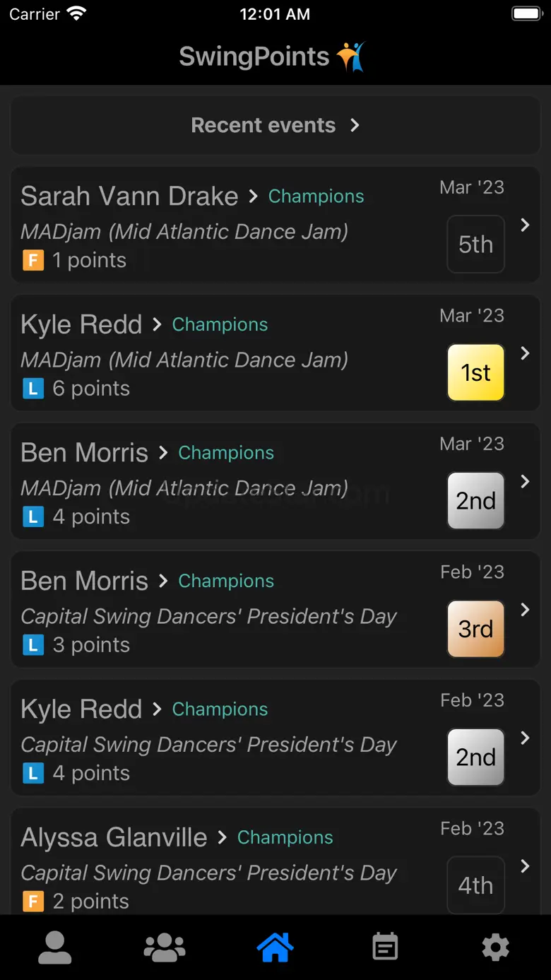The image size is (551, 980).
Task: Open Sarah Vann Drake's result via right chevron
Action: tap(525, 225)
